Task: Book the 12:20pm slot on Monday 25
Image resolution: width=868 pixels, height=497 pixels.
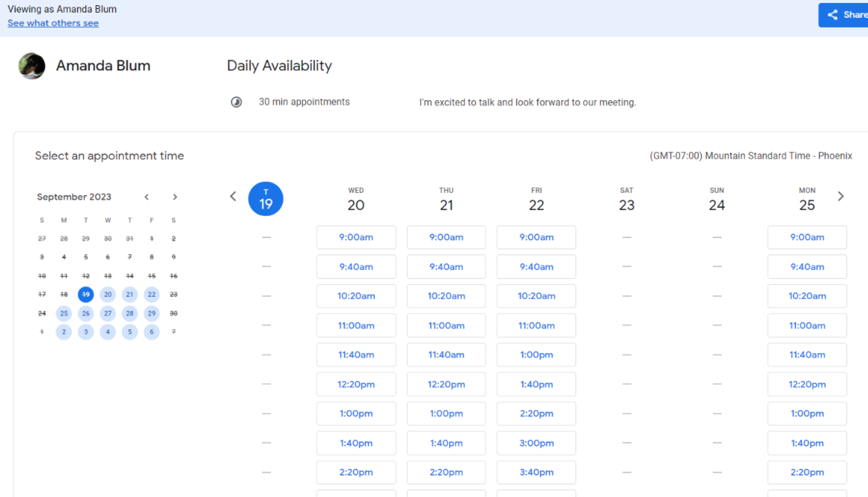Action: tap(807, 384)
